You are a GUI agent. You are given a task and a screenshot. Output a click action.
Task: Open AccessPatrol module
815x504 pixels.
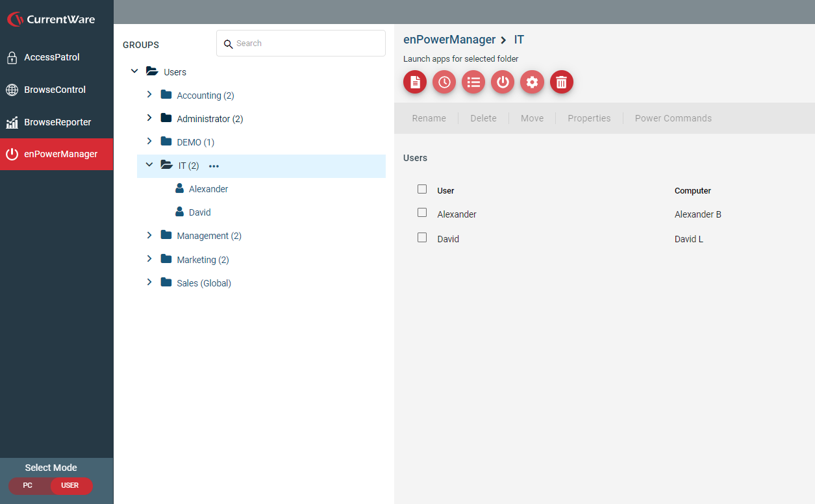point(56,58)
